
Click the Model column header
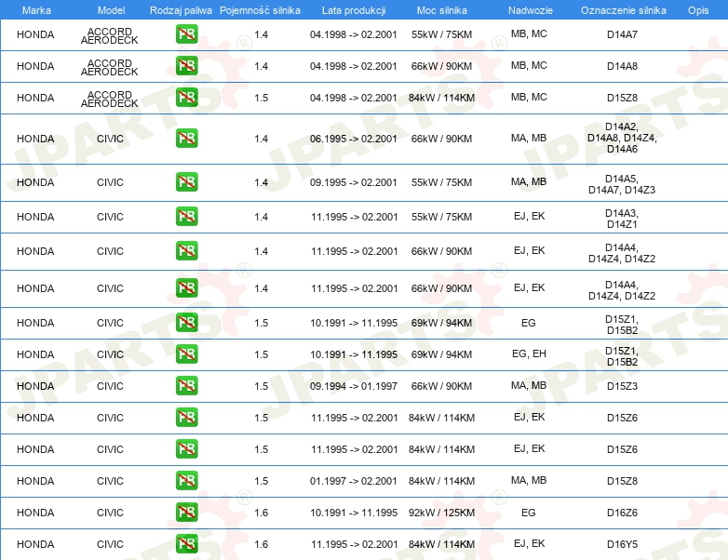(x=112, y=10)
